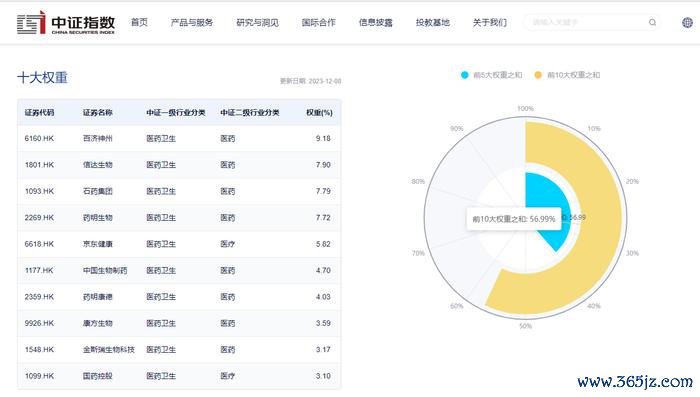Click the 证券代码 column header

click(x=39, y=113)
